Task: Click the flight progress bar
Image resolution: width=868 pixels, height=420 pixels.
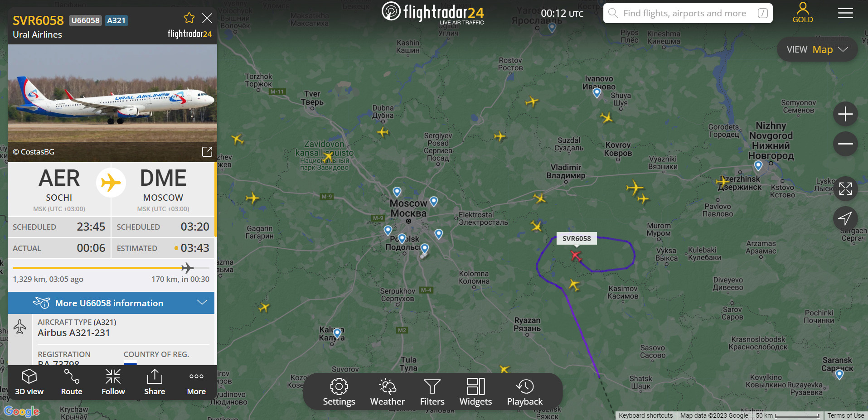Action: click(111, 268)
